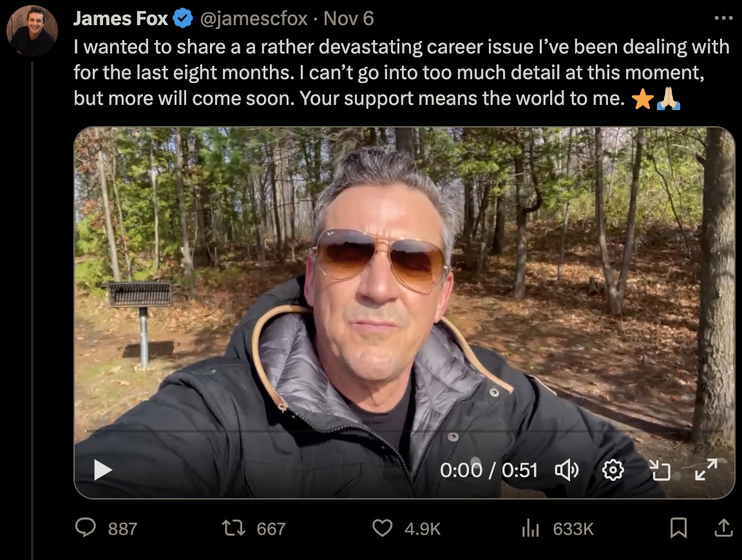This screenshot has height=560, width=742.
Task: Open James Fox's profile picture
Action: (x=32, y=32)
